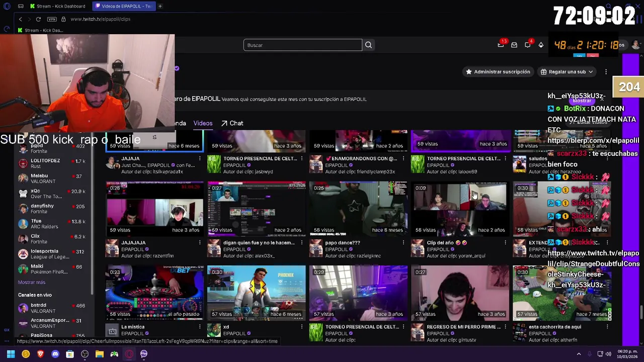This screenshot has height=362, width=644.
Task: Open options for 'papo dance???' clip
Action: coord(404,243)
